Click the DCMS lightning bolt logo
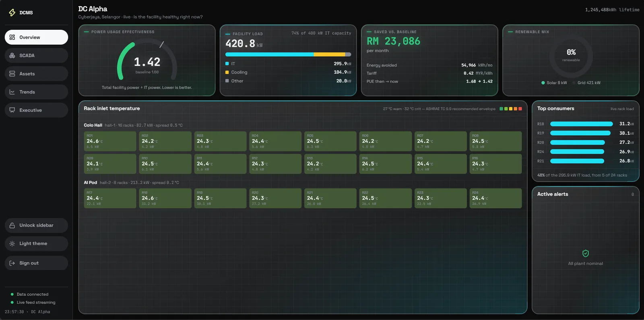Viewport: 644px width, 320px height. (x=12, y=12)
